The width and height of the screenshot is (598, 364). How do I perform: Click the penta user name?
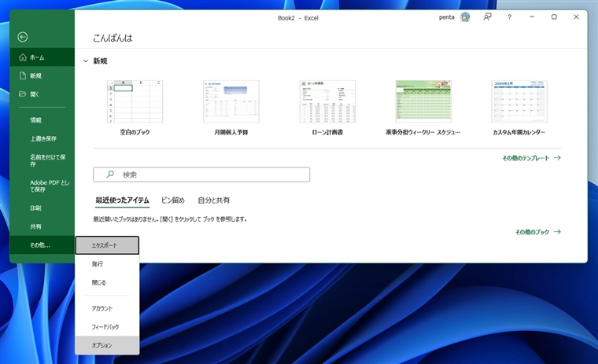pos(447,17)
